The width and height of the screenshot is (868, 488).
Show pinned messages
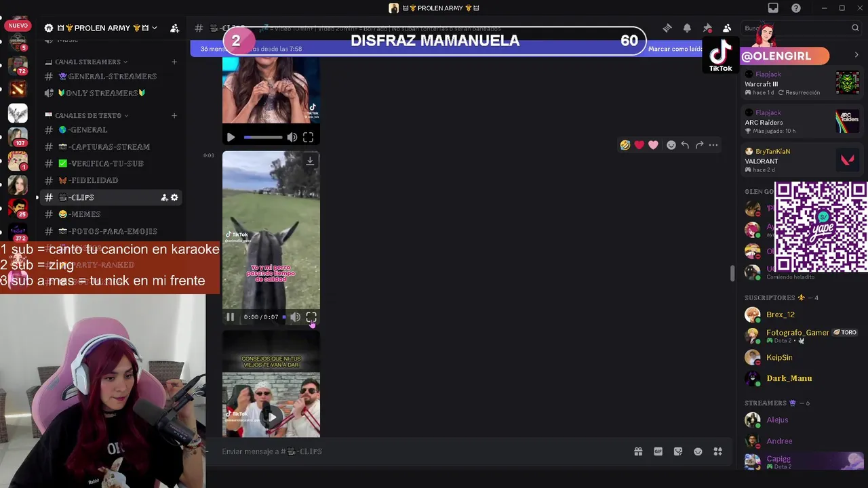click(x=707, y=28)
